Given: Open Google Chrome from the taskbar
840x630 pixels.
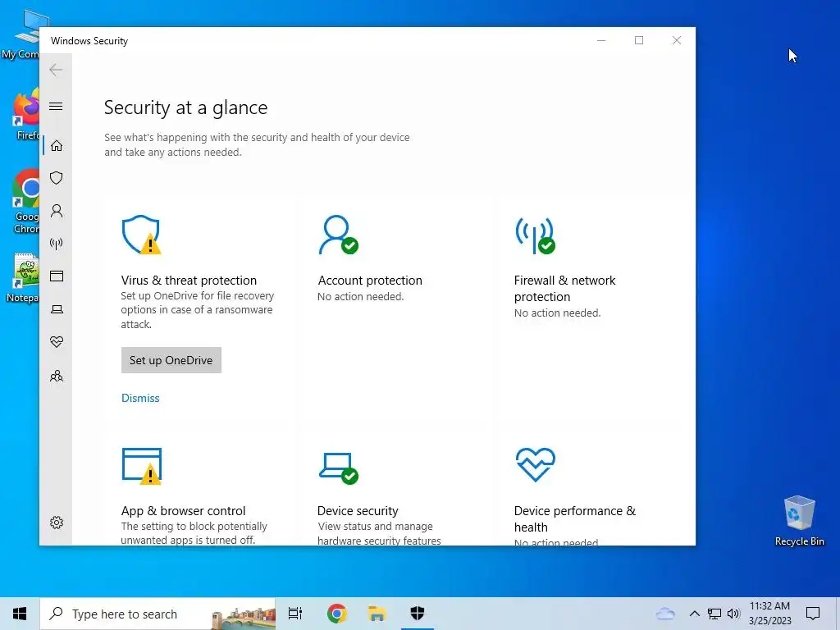Looking at the screenshot, I should (x=336, y=614).
